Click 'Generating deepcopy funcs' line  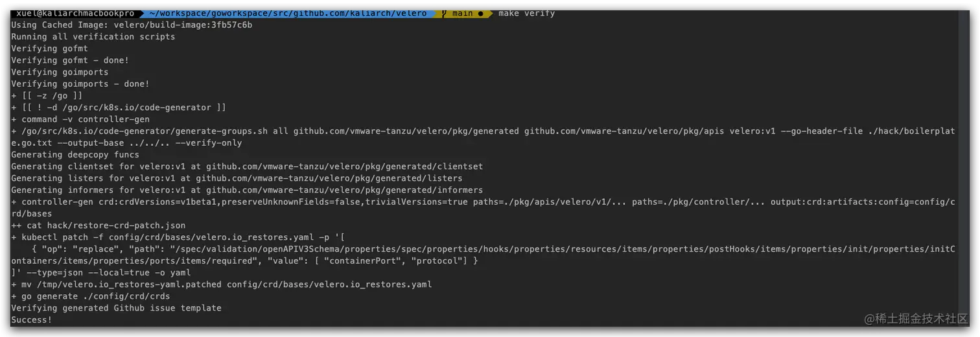coord(75,154)
